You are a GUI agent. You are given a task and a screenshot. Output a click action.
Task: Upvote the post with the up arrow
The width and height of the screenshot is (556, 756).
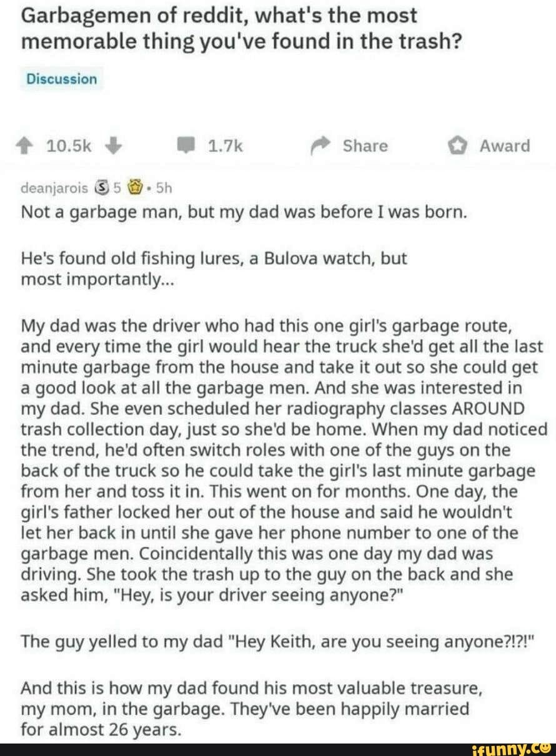pyautogui.click(x=24, y=145)
